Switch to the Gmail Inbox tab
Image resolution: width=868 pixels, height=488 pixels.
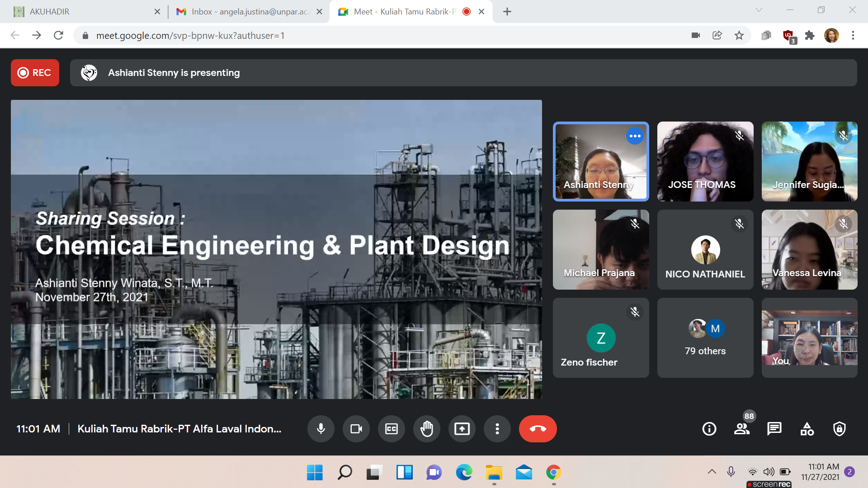244,12
